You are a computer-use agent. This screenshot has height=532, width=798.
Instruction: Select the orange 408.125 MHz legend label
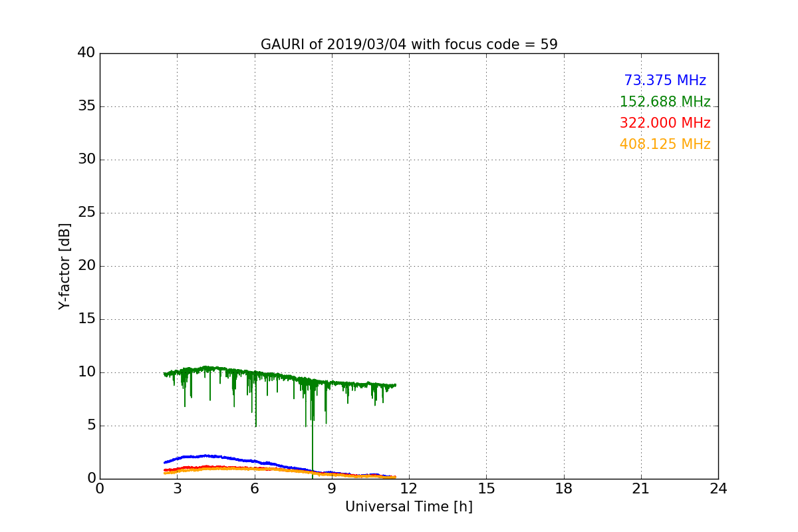click(665, 144)
